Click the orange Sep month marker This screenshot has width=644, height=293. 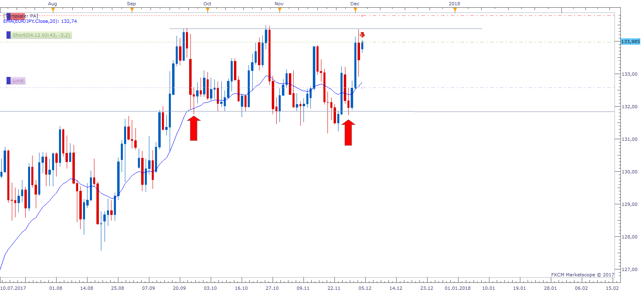[x=131, y=10]
